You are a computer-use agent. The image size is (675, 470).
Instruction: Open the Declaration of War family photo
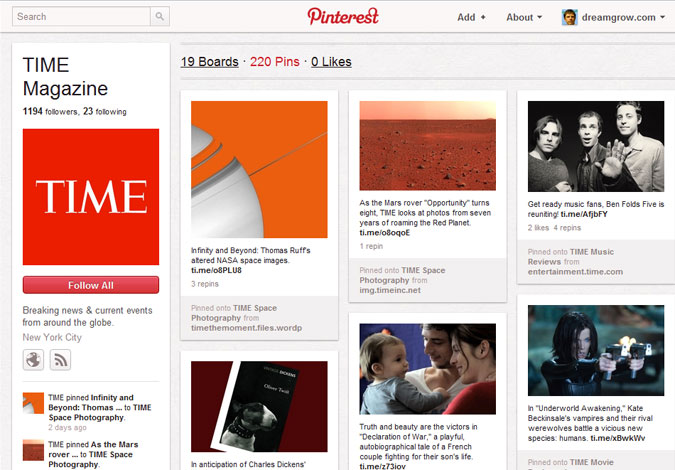[427, 369]
